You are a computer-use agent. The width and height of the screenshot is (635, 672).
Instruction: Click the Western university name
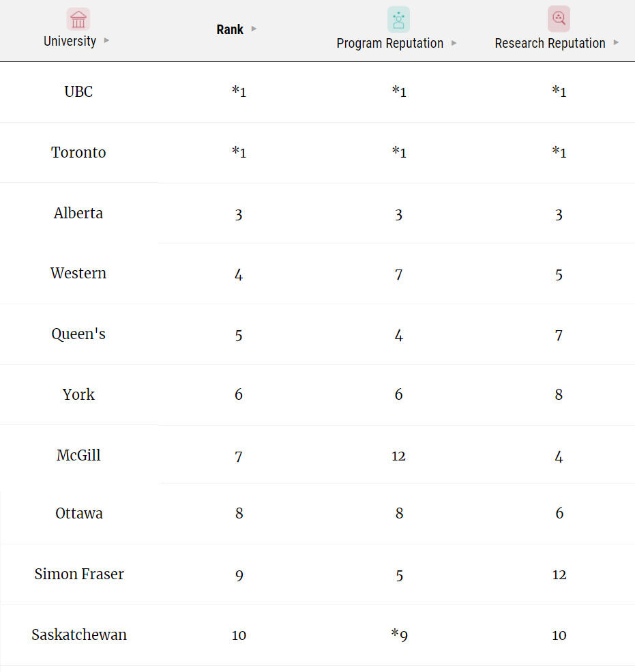(x=78, y=273)
